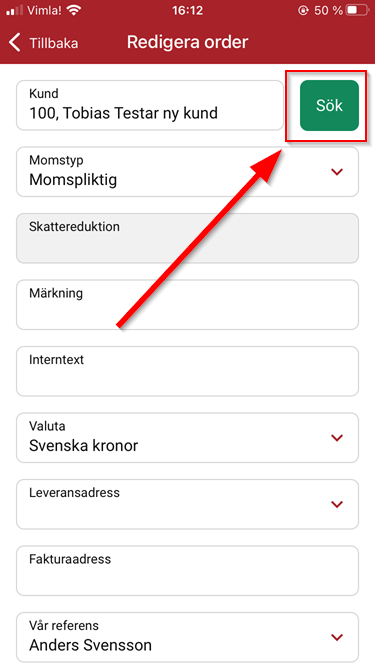The image size is (375, 667).
Task: Tap the 16:12 clock in status bar
Action: [188, 11]
